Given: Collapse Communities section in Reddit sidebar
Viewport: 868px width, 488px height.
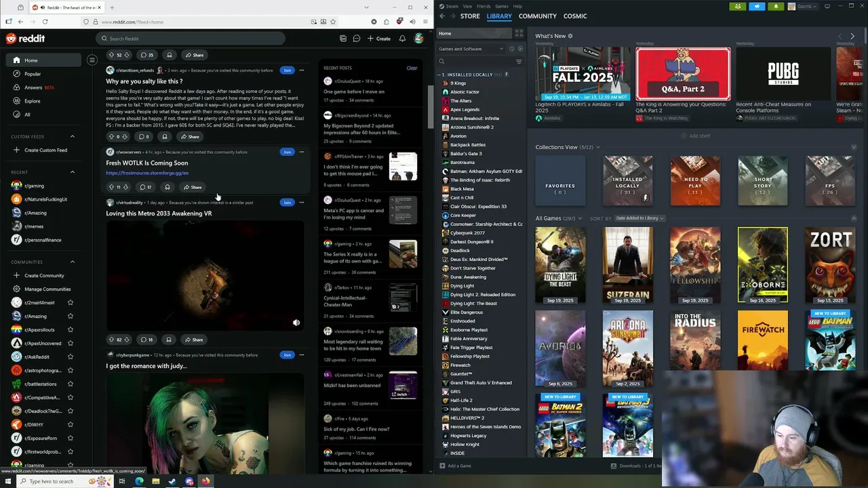Looking at the screenshot, I should (73, 262).
